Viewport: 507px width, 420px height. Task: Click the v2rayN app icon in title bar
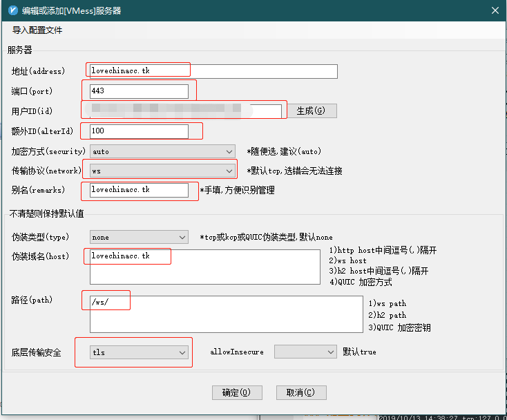click(13, 10)
